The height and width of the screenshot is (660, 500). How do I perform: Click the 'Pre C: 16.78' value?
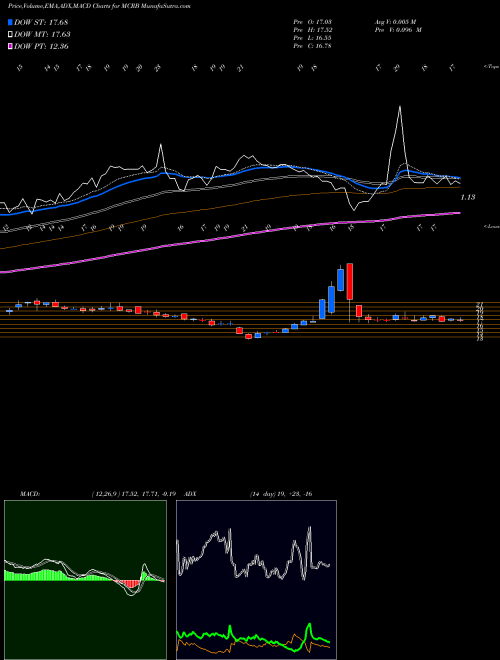[x=312, y=46]
